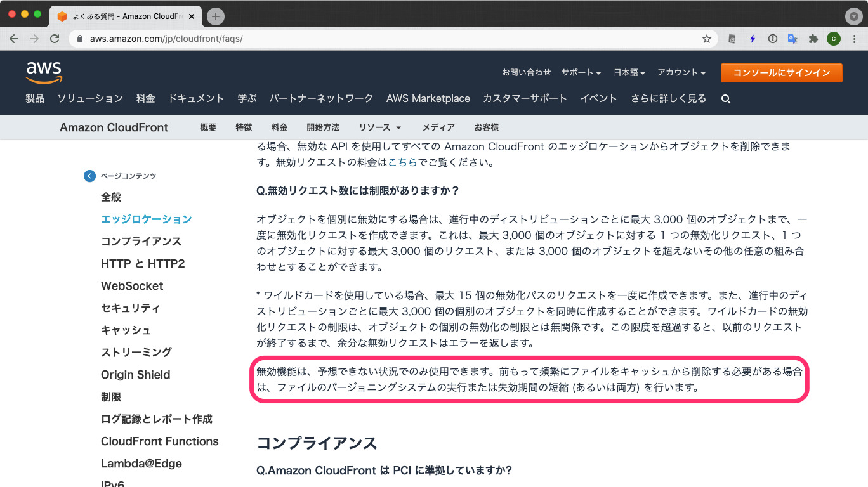Jump to WebSocket section
The width and height of the screenshot is (868, 487).
pyautogui.click(x=132, y=286)
